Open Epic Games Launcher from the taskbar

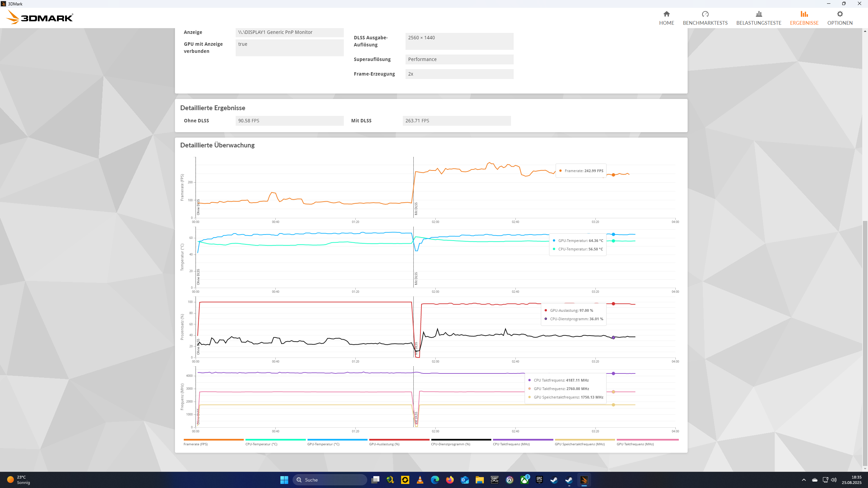[x=539, y=480]
